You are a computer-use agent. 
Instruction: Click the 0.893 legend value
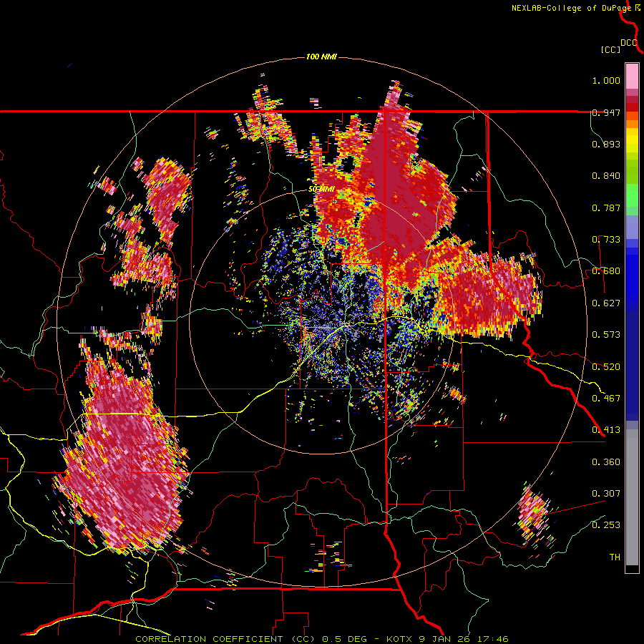[606, 144]
